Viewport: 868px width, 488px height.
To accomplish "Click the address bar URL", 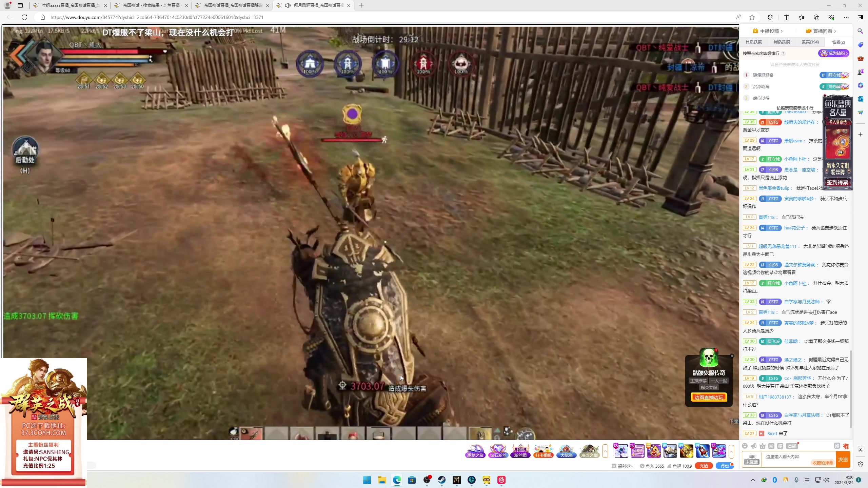I will pyautogui.click(x=157, y=17).
